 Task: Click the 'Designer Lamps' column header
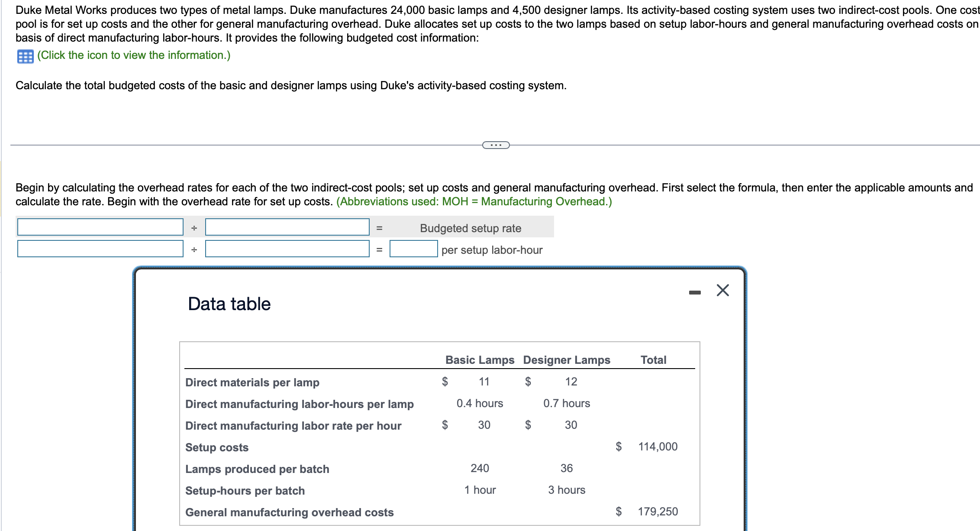(x=566, y=359)
